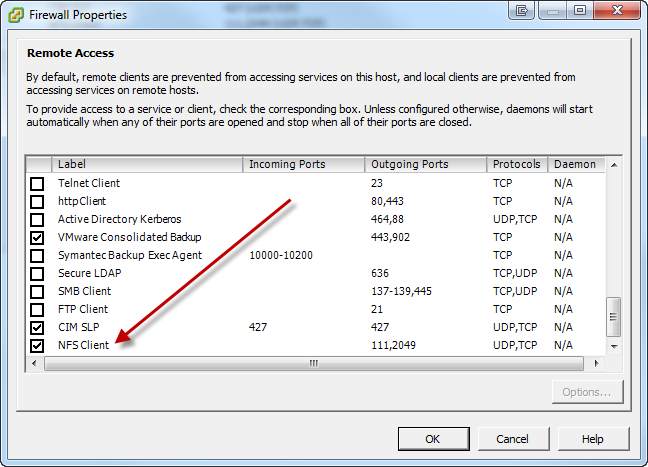Screen dimensions: 648x467
Task: Enable the Secure LDAP checkbox
Action: (37, 274)
